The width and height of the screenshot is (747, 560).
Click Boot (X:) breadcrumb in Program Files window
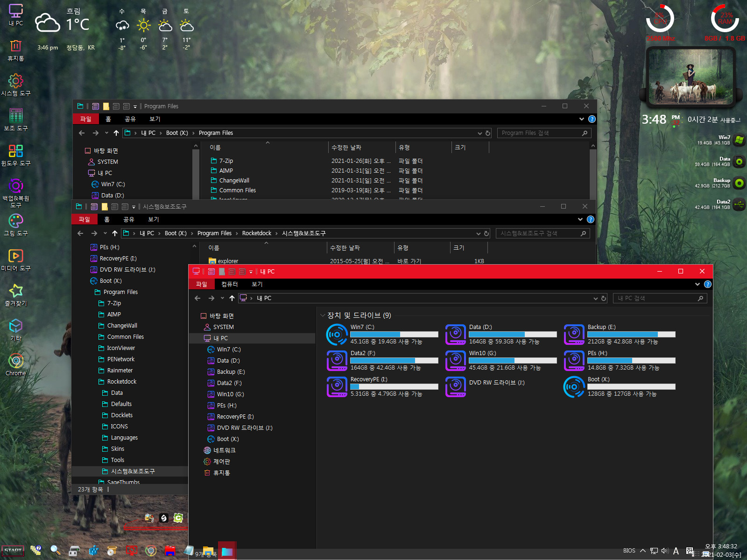click(177, 133)
